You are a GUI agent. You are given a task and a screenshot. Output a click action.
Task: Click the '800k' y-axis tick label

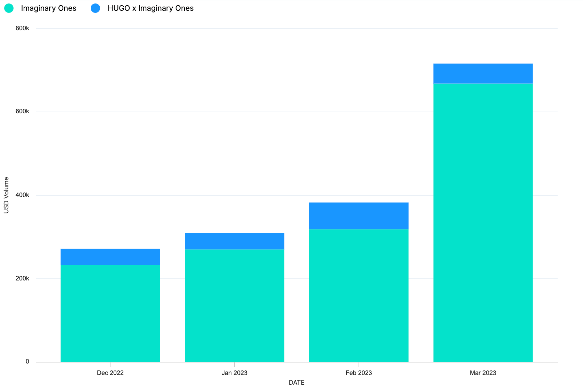[x=22, y=28]
